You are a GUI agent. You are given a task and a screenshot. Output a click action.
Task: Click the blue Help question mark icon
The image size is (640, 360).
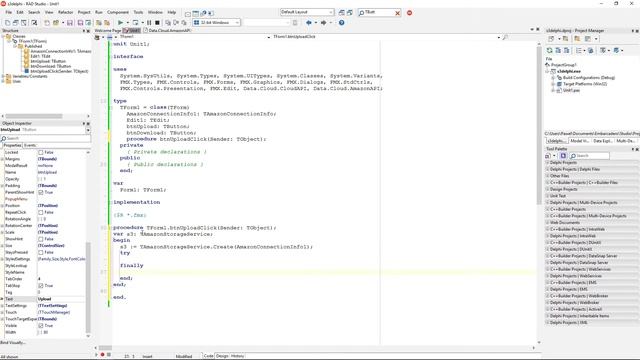click(342, 23)
